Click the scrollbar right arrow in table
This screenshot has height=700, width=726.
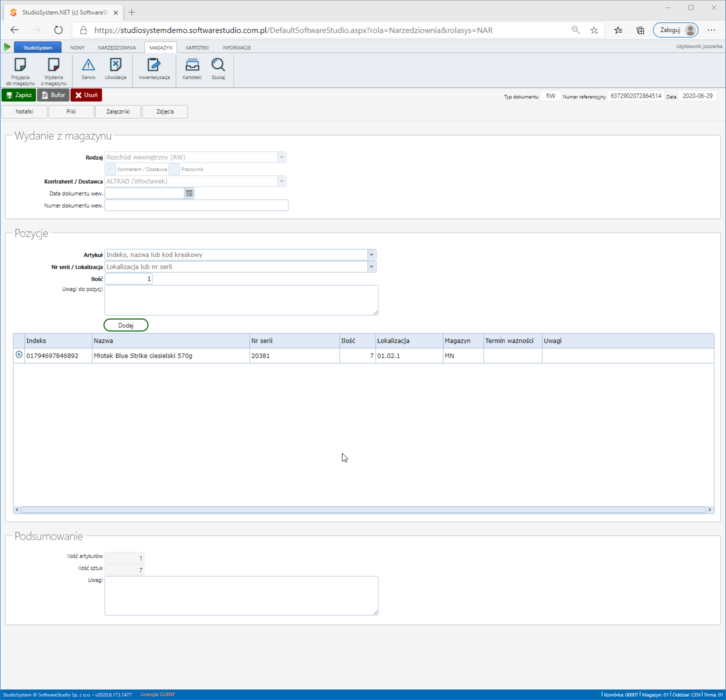coord(709,509)
